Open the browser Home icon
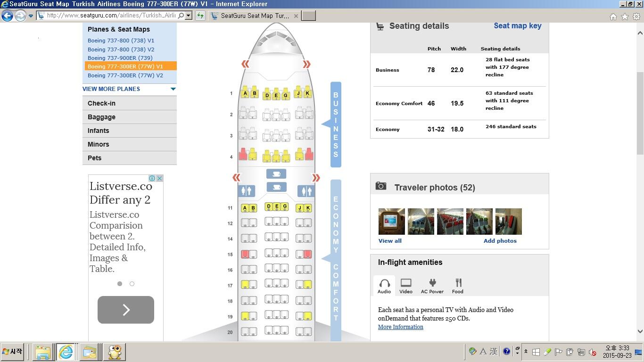Screen dimensions: 644x362 (x=613, y=16)
